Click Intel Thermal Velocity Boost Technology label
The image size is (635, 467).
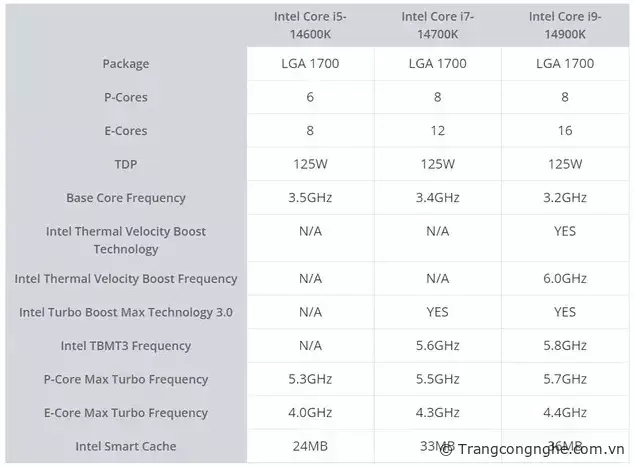click(x=126, y=240)
